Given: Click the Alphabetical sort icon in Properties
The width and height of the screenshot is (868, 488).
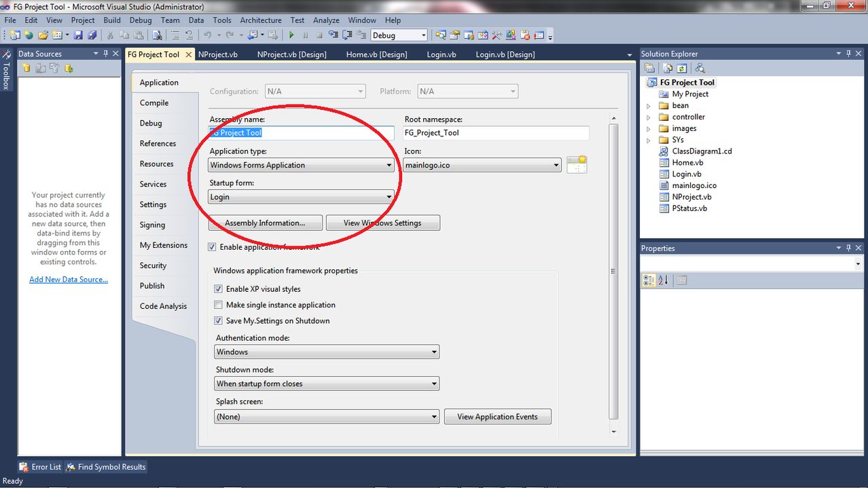Looking at the screenshot, I should (x=664, y=280).
